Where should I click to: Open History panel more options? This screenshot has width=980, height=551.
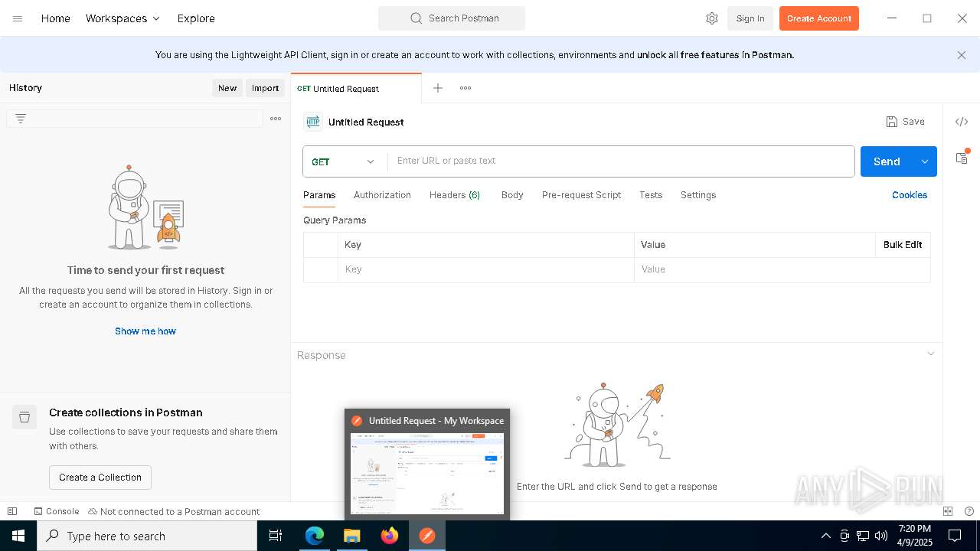(276, 119)
